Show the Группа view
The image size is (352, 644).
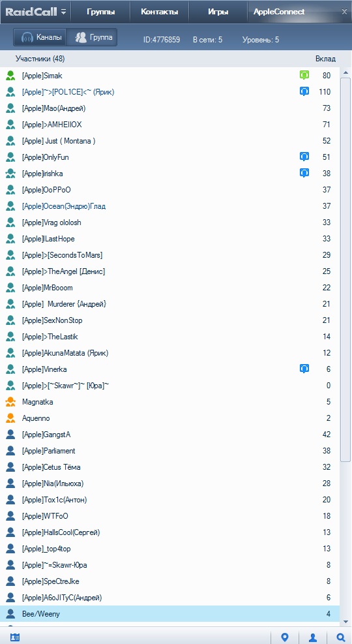pos(92,37)
